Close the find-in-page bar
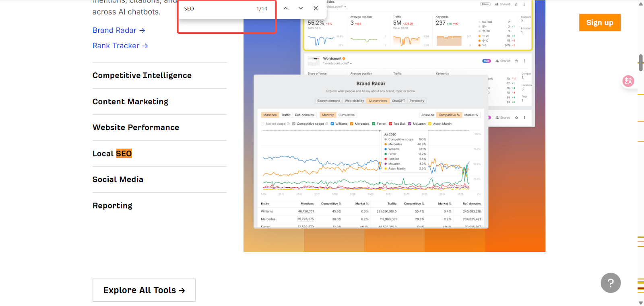Screen dimensions: 644x306 (316, 8)
